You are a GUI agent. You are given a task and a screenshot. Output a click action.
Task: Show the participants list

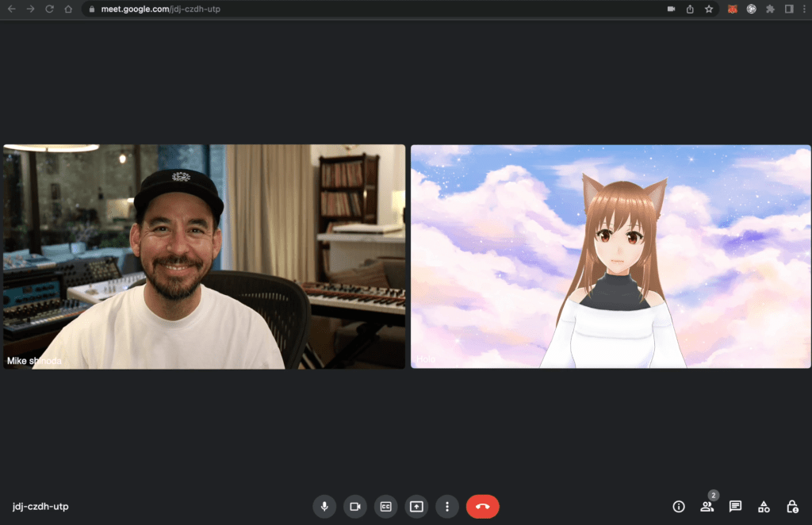(x=707, y=506)
